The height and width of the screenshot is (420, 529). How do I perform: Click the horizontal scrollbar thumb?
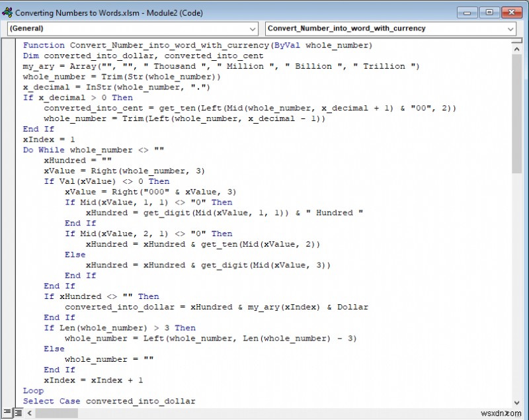[x=56, y=412]
